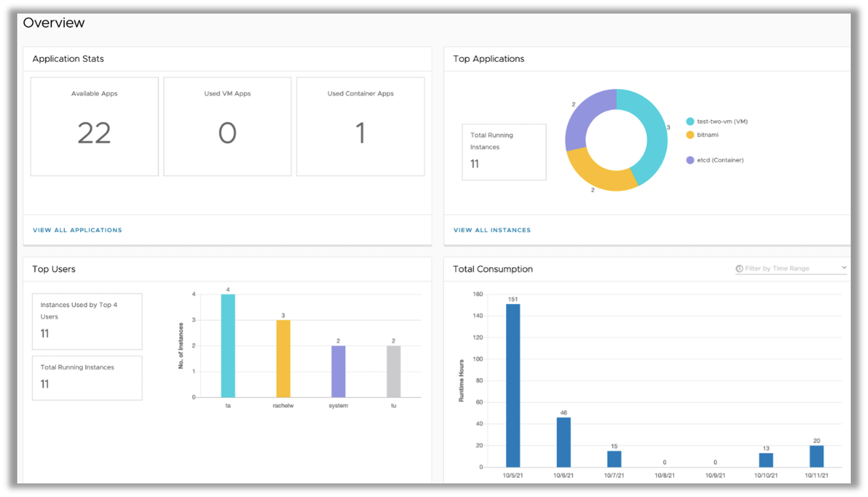Click the etcd (Container) legend color dot
Viewport: 868px width, 497px height.
pyautogui.click(x=690, y=160)
